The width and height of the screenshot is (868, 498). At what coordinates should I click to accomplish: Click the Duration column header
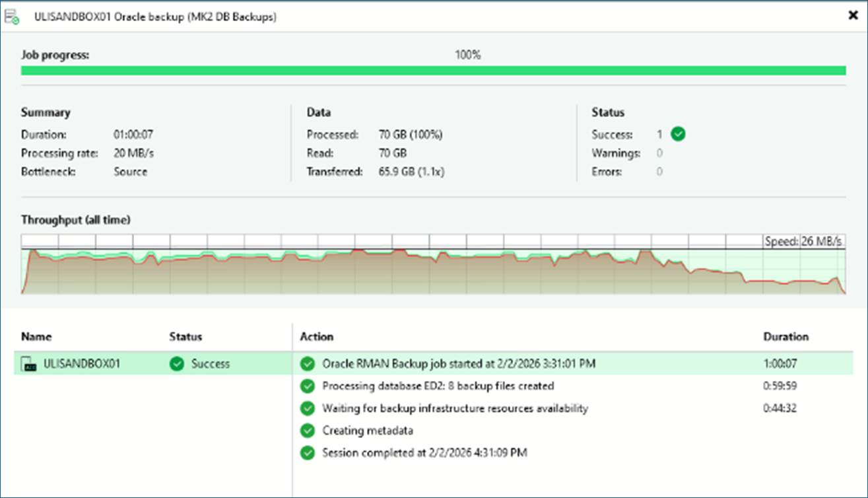(x=785, y=337)
